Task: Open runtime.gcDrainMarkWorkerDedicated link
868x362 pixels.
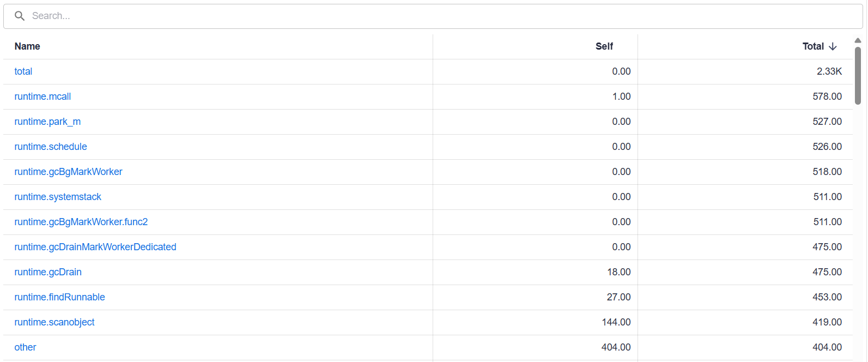Action: 95,248
